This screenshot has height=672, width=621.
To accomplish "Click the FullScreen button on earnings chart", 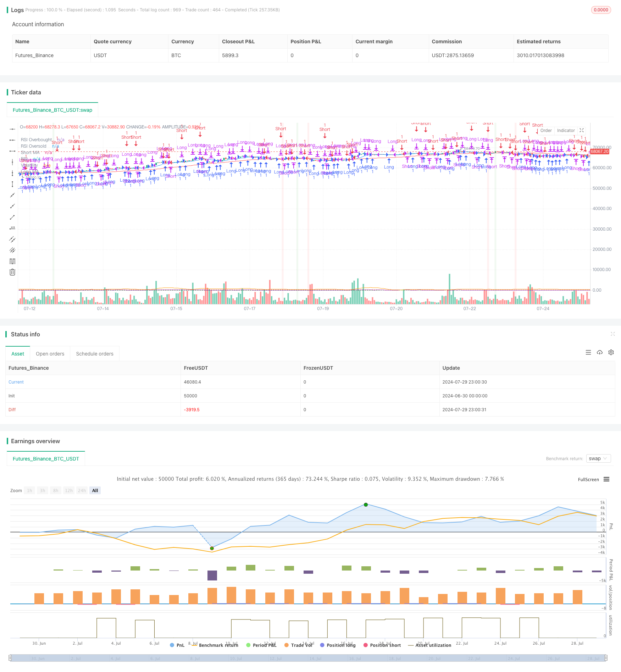I will point(588,479).
